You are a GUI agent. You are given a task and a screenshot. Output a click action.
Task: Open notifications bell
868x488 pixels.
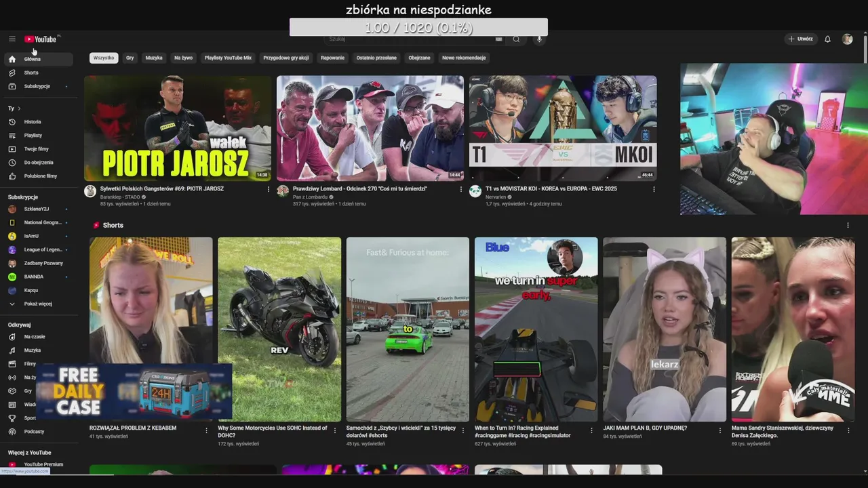pos(827,39)
